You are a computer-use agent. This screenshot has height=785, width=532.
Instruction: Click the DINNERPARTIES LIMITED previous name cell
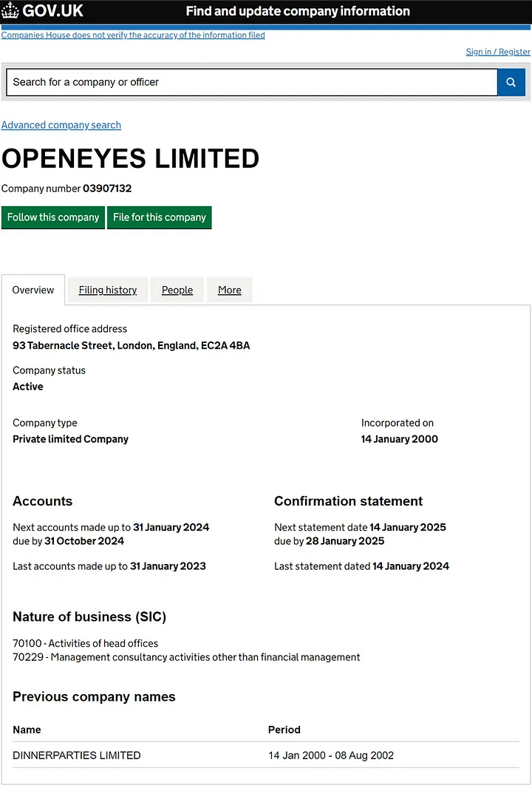click(77, 755)
